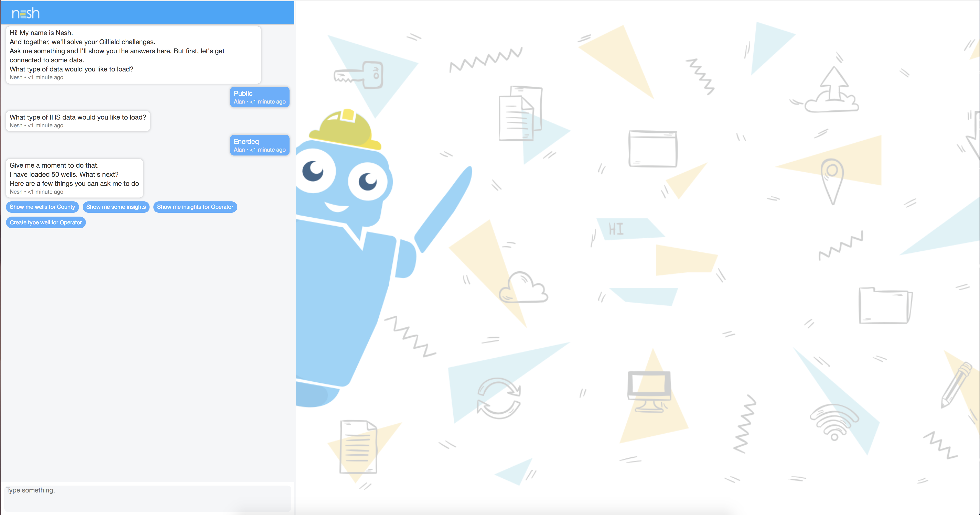Click the HI speech label
980x515 pixels.
coord(616,229)
